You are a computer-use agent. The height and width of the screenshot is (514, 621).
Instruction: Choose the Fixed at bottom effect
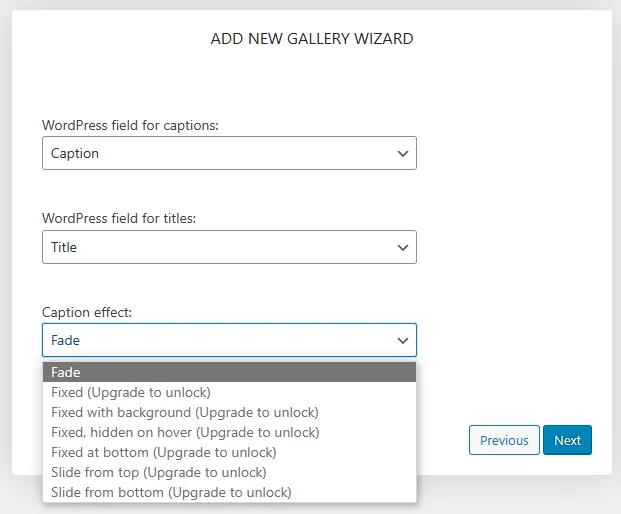tap(163, 452)
